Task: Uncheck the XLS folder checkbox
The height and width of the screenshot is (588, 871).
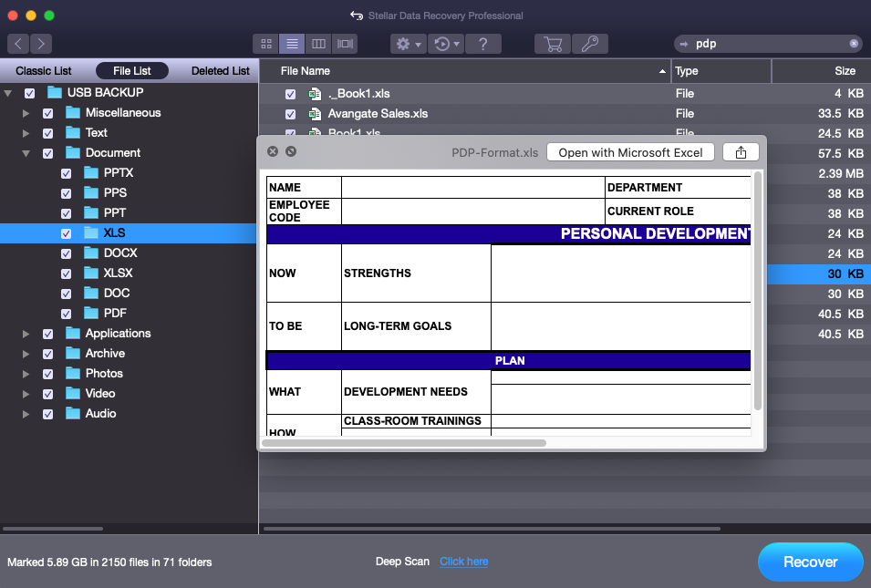Action: tap(66, 233)
